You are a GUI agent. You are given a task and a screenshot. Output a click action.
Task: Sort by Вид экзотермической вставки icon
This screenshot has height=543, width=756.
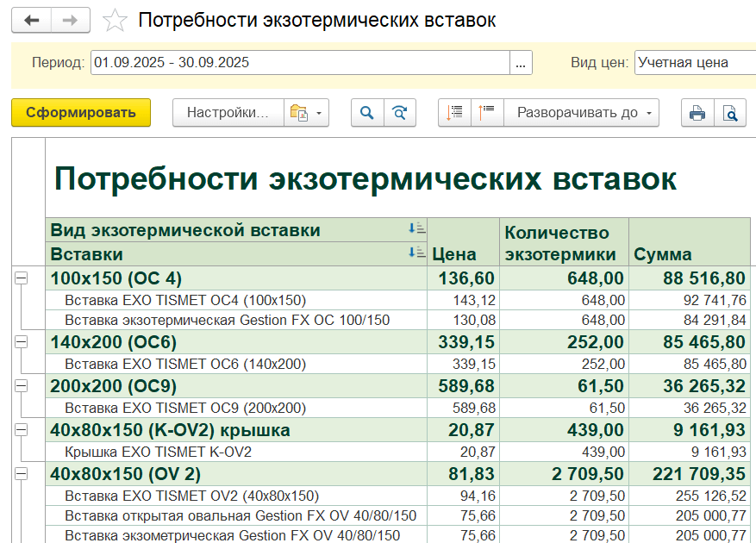coord(417,229)
